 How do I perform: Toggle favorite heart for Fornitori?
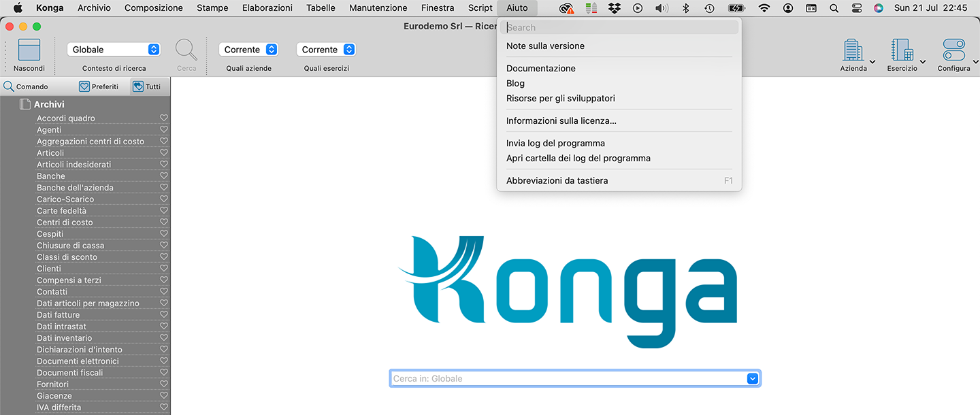(163, 384)
